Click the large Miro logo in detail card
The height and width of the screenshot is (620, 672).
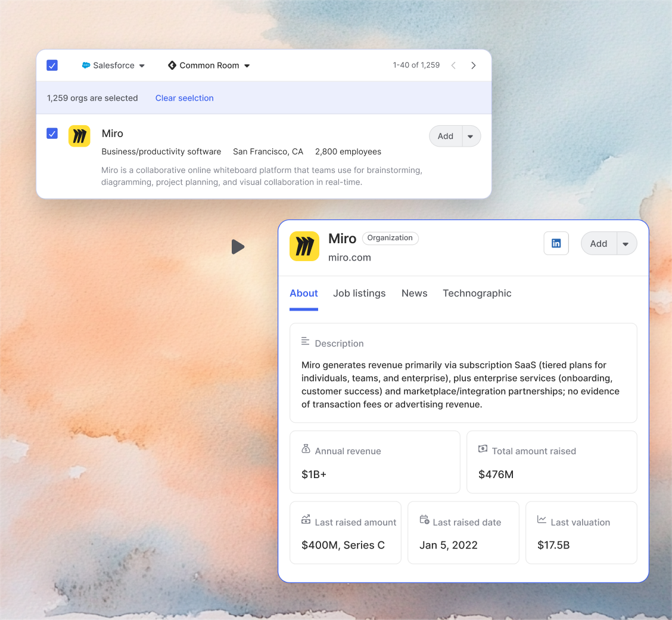[x=304, y=246]
